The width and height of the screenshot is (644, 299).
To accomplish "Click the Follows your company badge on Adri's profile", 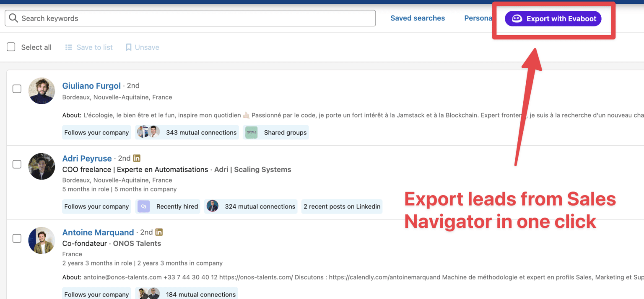I will coord(96,206).
